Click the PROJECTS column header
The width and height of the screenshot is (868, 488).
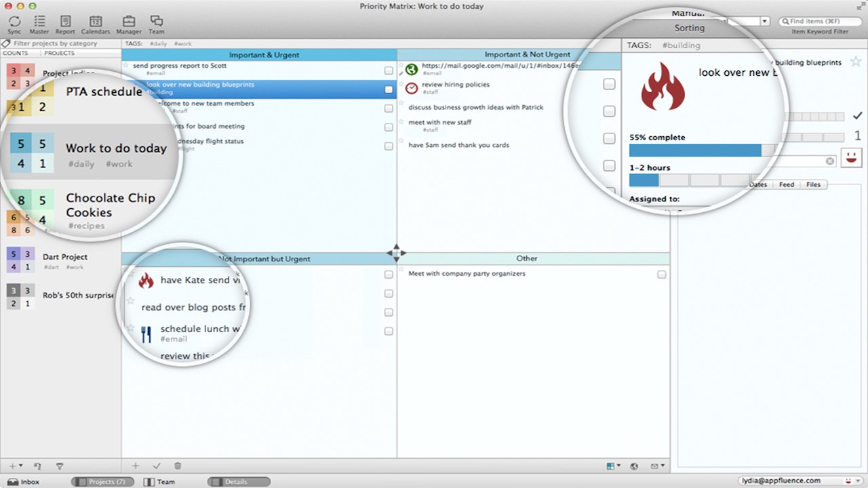point(59,53)
